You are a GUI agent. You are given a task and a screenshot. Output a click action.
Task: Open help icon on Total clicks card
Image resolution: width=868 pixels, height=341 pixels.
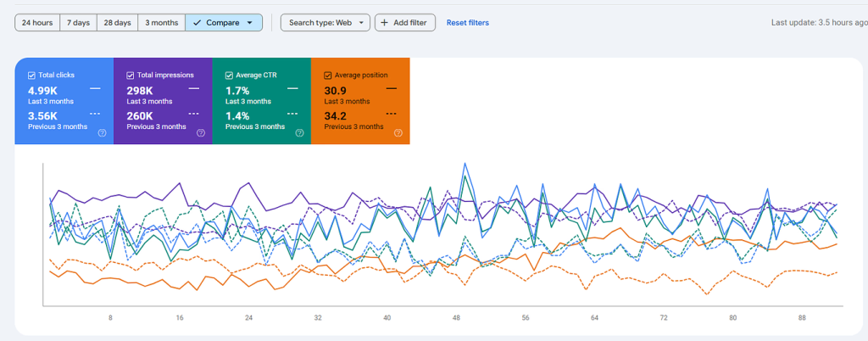click(102, 133)
